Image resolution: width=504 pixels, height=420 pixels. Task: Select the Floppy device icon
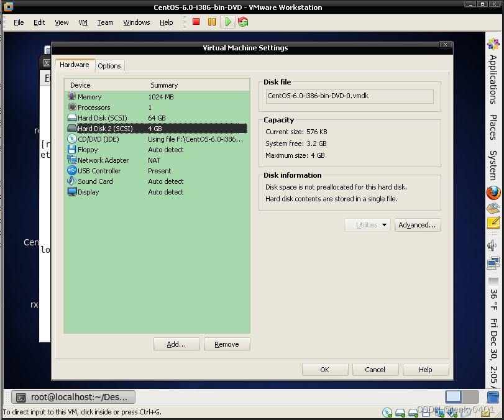pyautogui.click(x=71, y=150)
